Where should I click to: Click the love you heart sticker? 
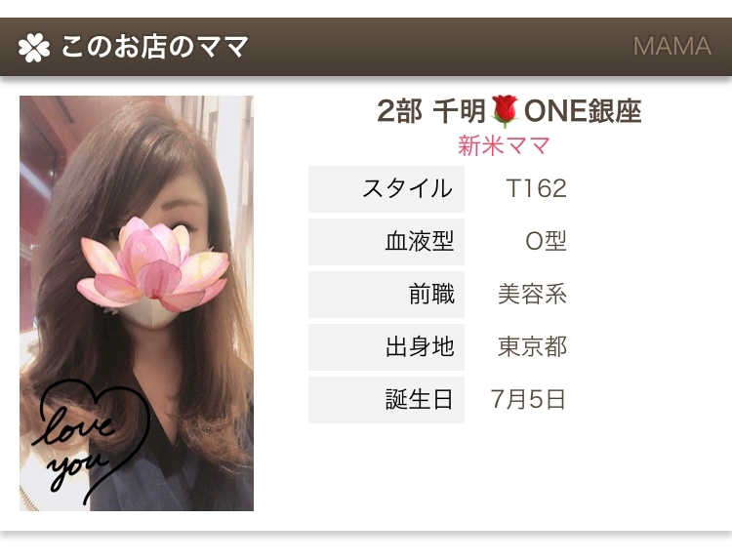(91, 441)
